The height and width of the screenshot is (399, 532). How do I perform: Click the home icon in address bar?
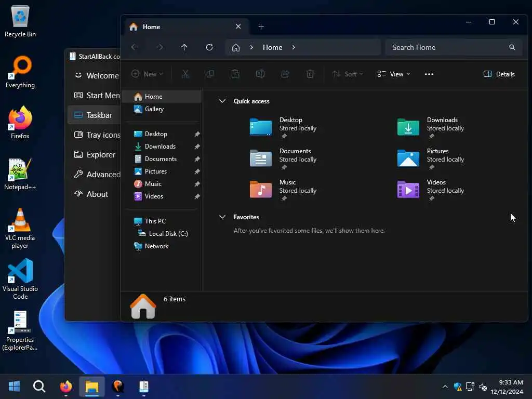coord(236,47)
